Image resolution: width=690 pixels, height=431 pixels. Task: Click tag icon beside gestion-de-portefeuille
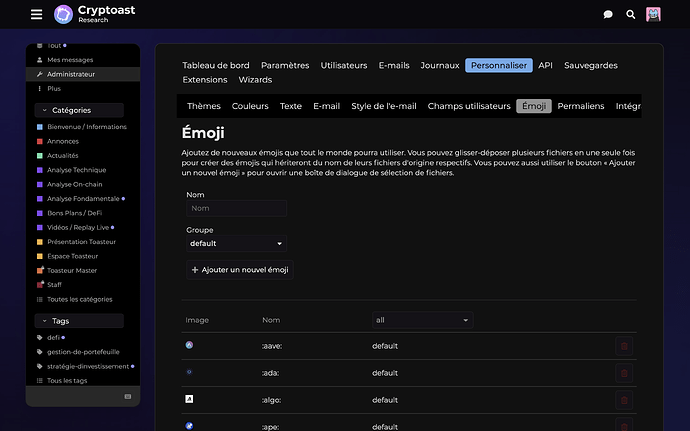click(40, 352)
